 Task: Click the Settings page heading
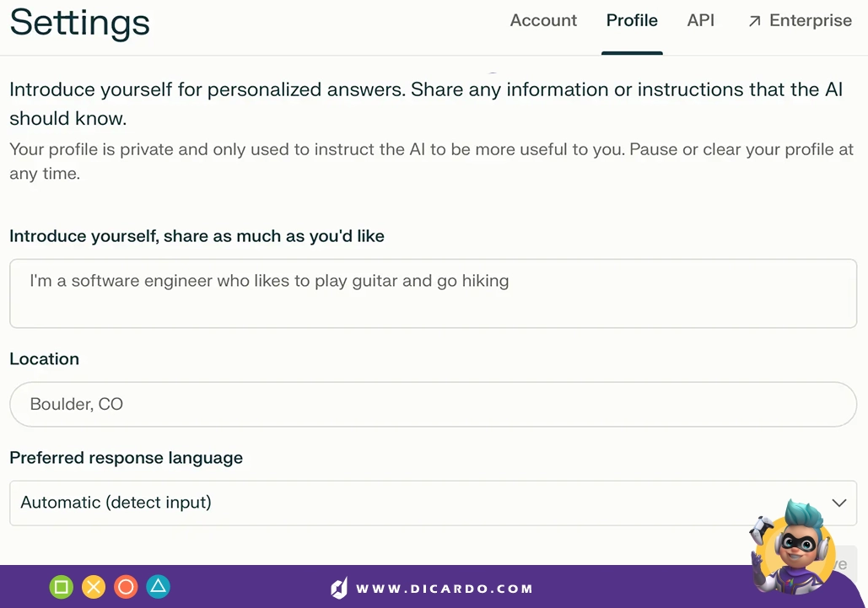(79, 23)
